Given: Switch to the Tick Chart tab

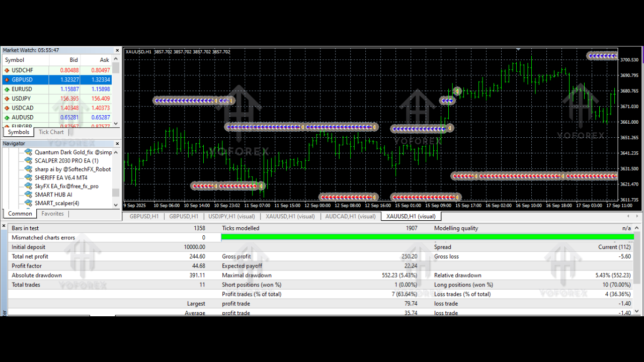Looking at the screenshot, I should (51, 132).
